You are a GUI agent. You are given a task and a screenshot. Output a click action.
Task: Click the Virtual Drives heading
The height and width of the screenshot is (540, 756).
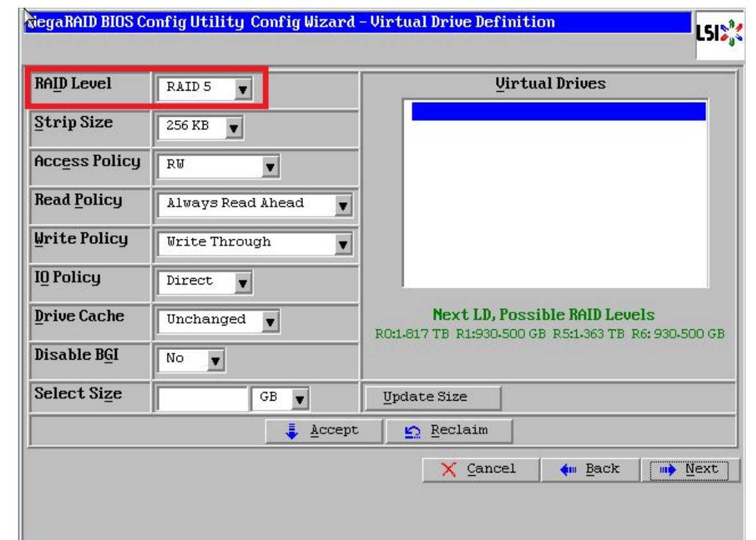[x=551, y=83]
